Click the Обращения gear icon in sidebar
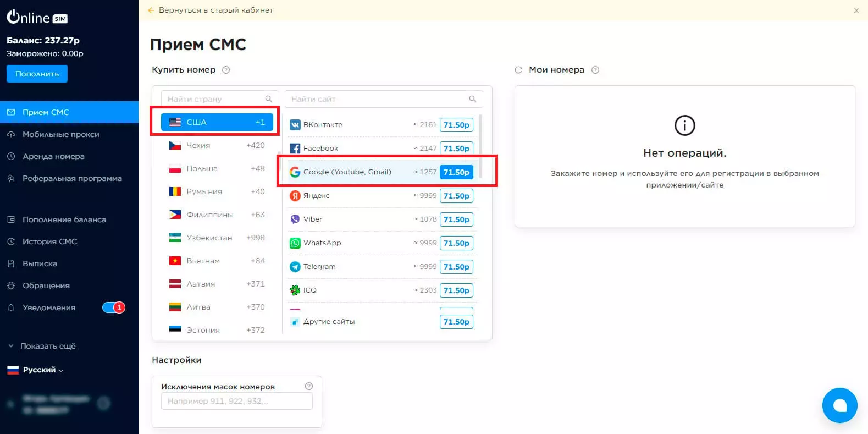This screenshot has width=868, height=434. tap(11, 285)
